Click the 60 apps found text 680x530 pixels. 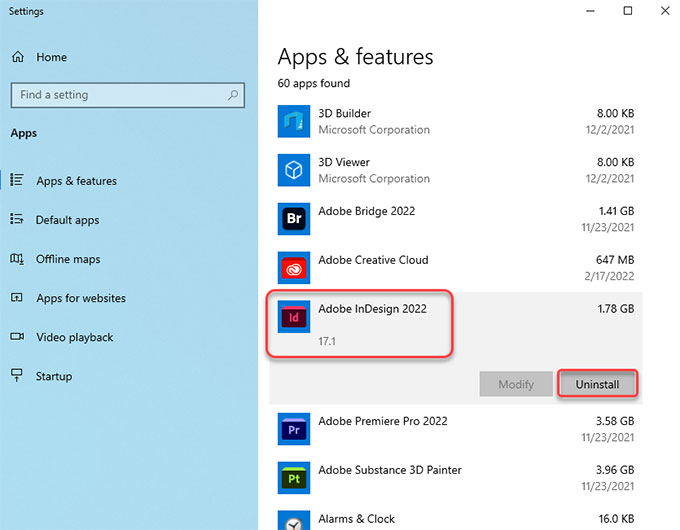click(314, 83)
